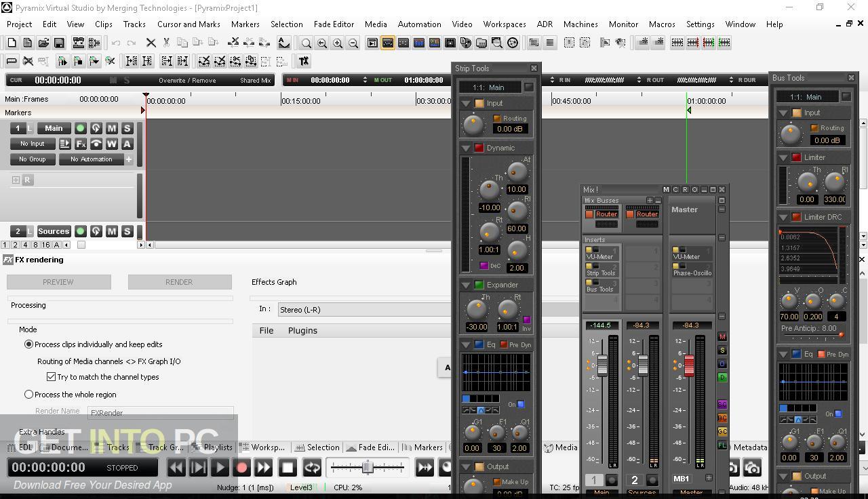Open No Group selector on track 1
868x499 pixels.
33,159
